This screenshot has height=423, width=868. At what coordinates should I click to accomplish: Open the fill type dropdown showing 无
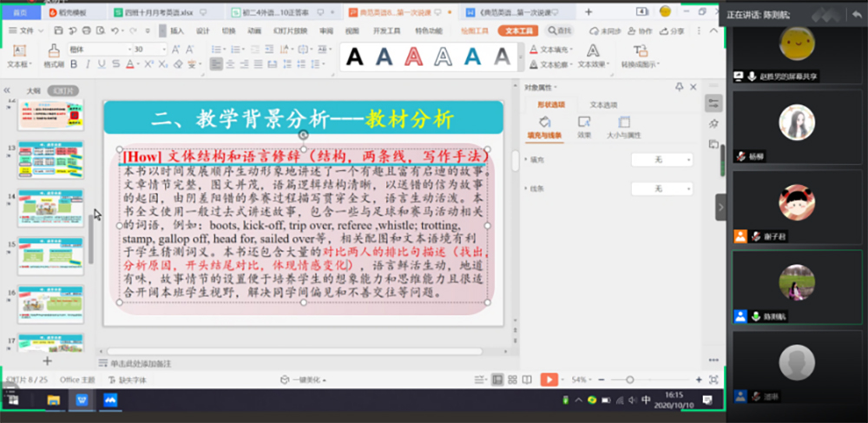(662, 160)
